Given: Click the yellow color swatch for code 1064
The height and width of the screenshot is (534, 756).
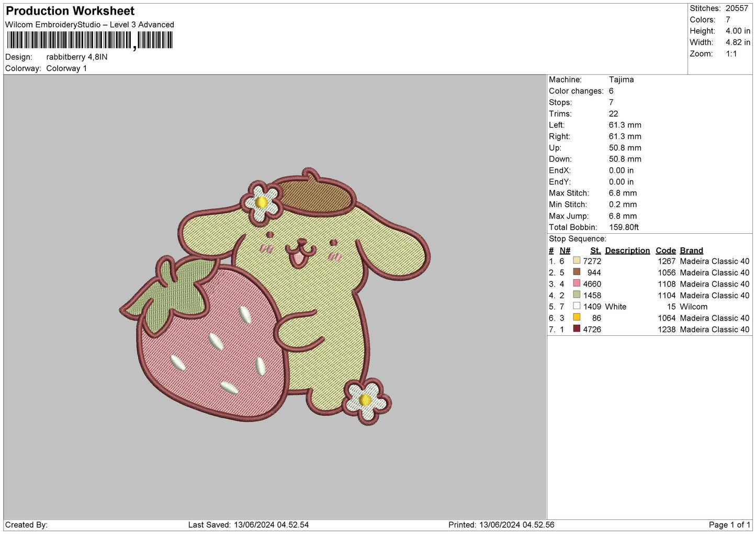Looking at the screenshot, I should pyautogui.click(x=577, y=317).
